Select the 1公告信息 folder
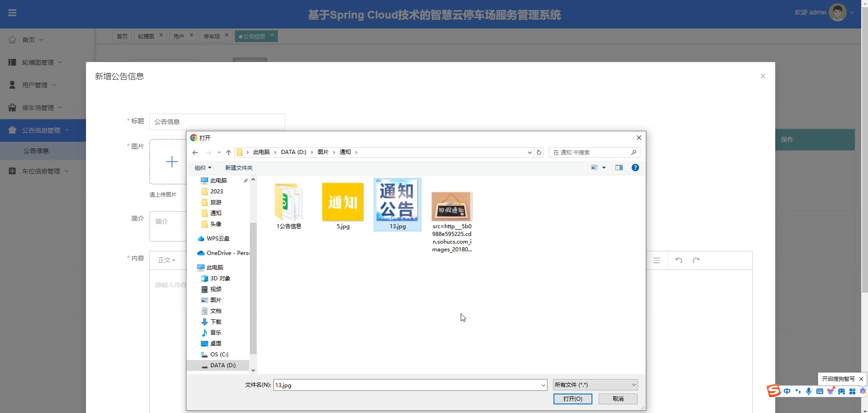The height and width of the screenshot is (413, 868). point(289,206)
